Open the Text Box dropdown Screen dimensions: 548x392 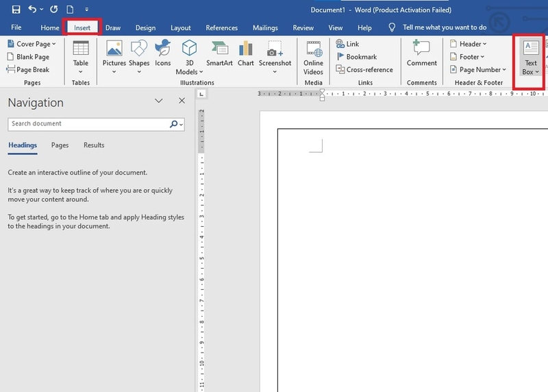[x=531, y=62]
